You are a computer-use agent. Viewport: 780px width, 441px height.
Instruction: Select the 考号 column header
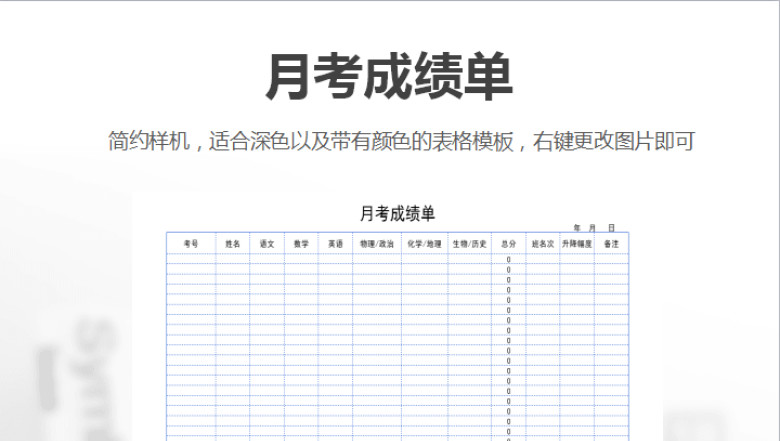point(191,244)
